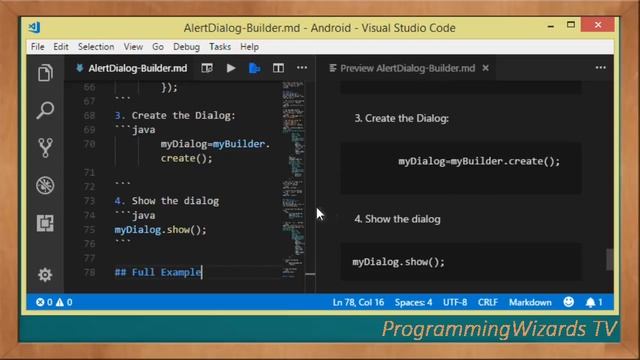The height and width of the screenshot is (360, 640).
Task: Click the feedback smiley icon
Action: coord(569,302)
